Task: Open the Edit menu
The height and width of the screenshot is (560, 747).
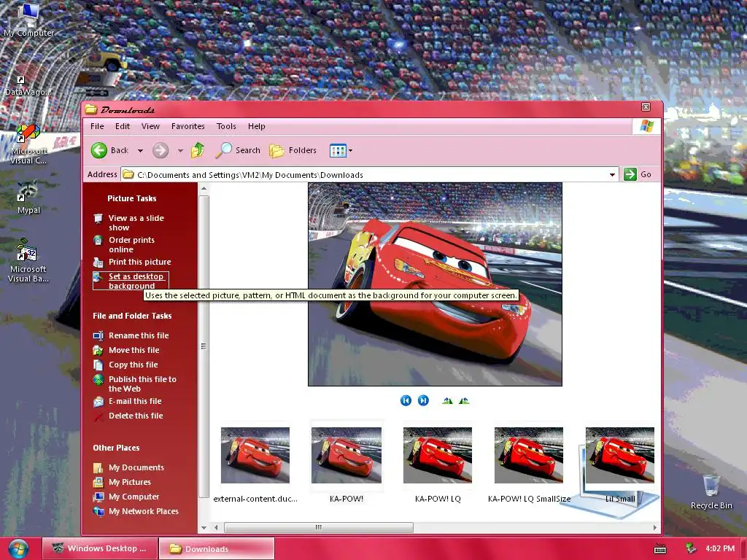Action: point(123,126)
